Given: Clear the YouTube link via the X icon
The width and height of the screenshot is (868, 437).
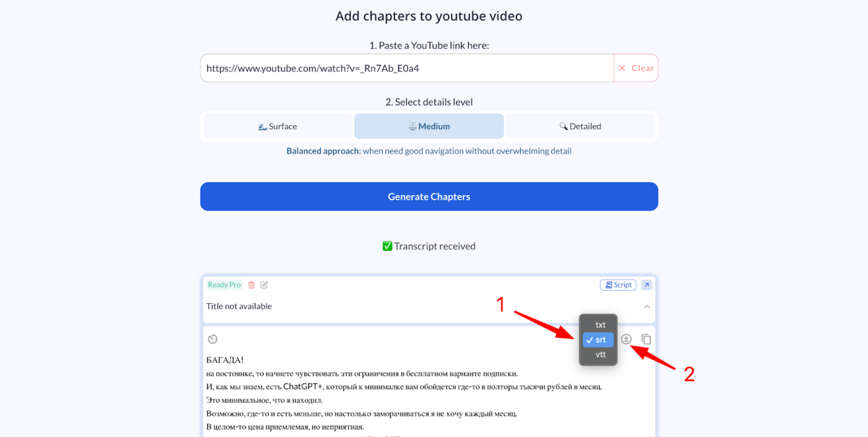Looking at the screenshot, I should (622, 68).
